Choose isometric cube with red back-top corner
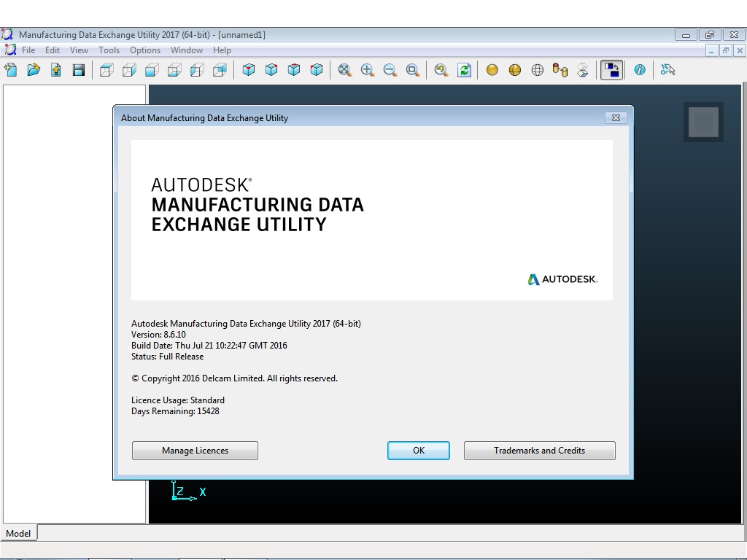This screenshot has height=560, width=747. point(294,70)
